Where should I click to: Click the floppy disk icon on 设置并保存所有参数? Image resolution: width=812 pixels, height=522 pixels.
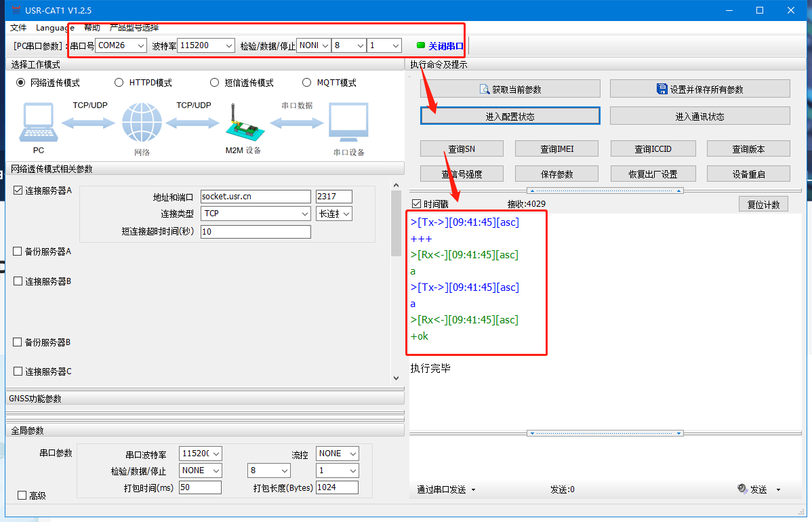(662, 89)
